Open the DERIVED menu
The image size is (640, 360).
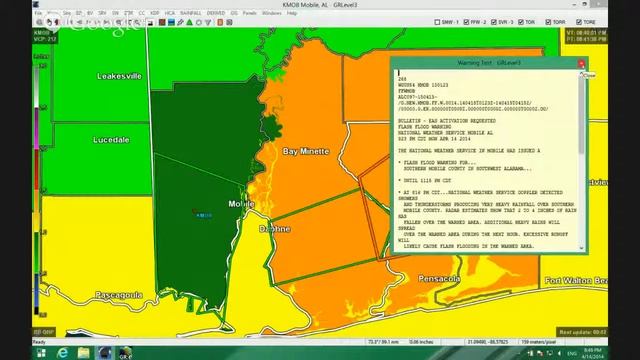[216, 13]
